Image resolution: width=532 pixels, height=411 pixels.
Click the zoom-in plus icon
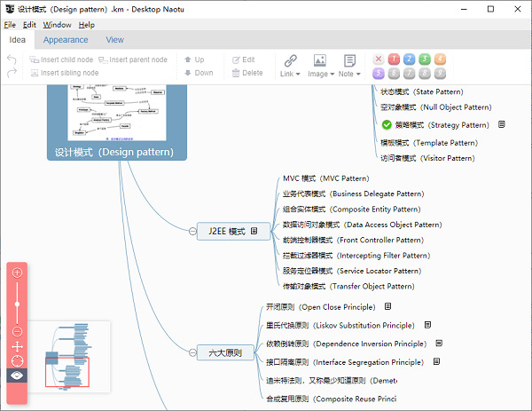coord(18,273)
